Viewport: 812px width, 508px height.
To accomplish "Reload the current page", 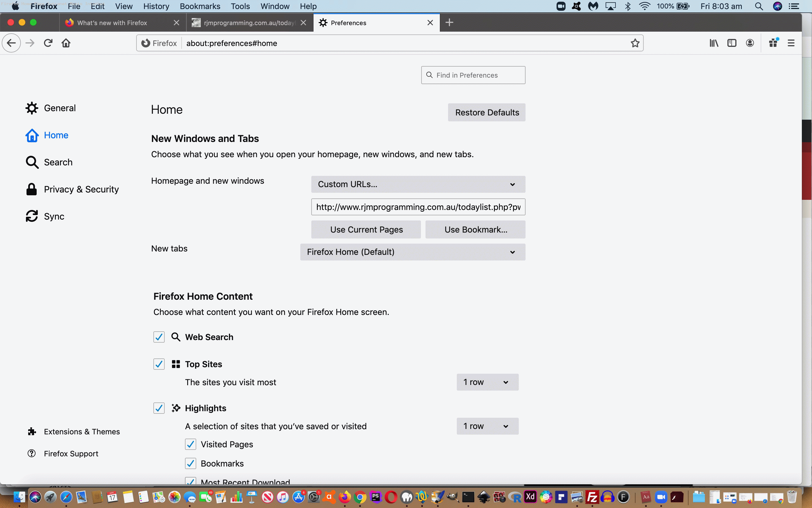I will [48, 43].
